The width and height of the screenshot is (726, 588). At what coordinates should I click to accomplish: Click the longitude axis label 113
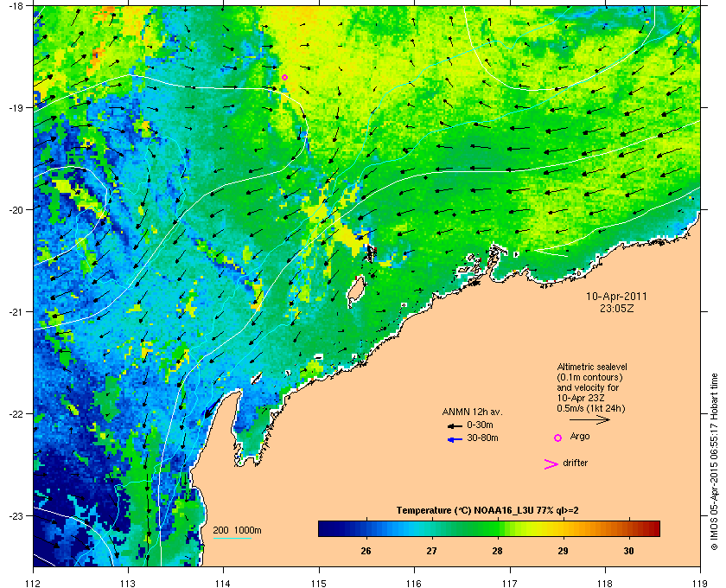point(128,583)
